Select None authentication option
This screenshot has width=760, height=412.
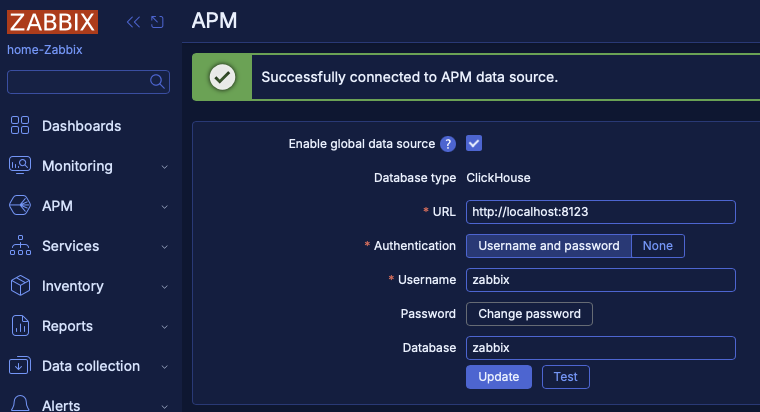click(x=658, y=246)
